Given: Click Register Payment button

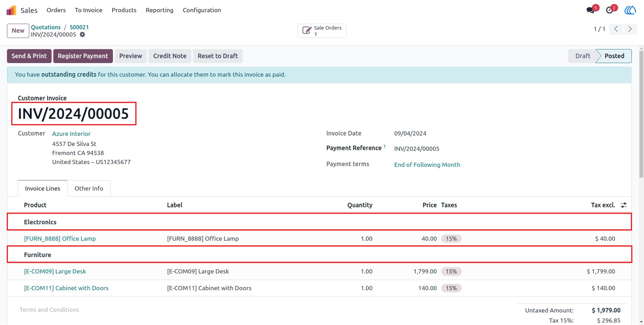Looking at the screenshot, I should click(x=83, y=56).
